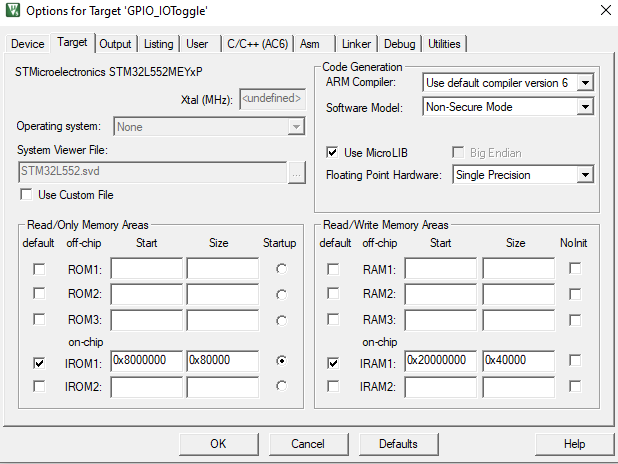Switch to the Device tab
The image size is (618, 464).
pyautogui.click(x=28, y=44)
